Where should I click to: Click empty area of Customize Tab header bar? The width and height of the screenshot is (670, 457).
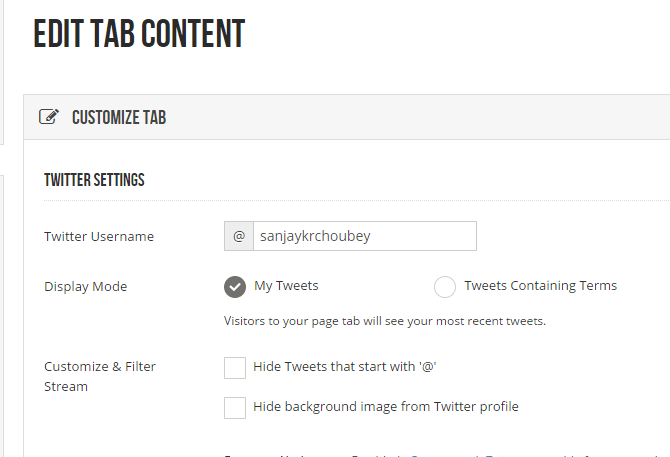420,118
